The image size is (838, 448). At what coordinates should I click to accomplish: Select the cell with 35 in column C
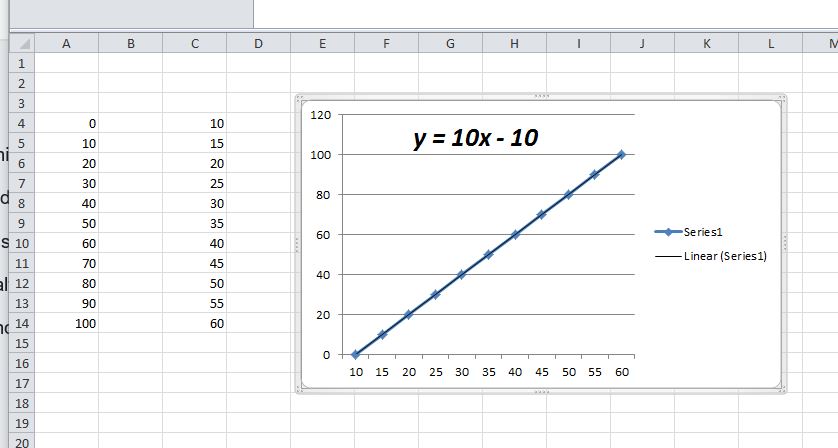click(x=194, y=223)
